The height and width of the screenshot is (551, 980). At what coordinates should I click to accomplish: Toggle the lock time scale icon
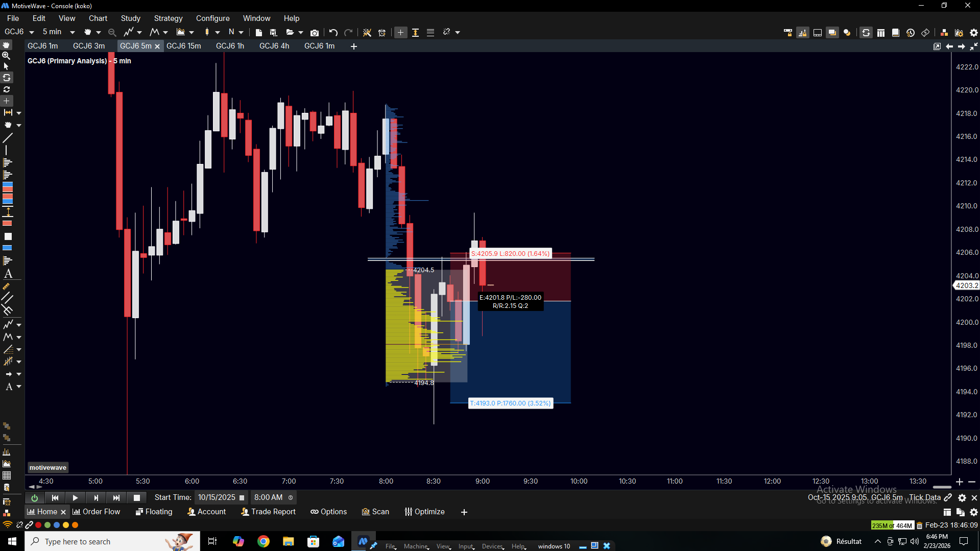788,32
